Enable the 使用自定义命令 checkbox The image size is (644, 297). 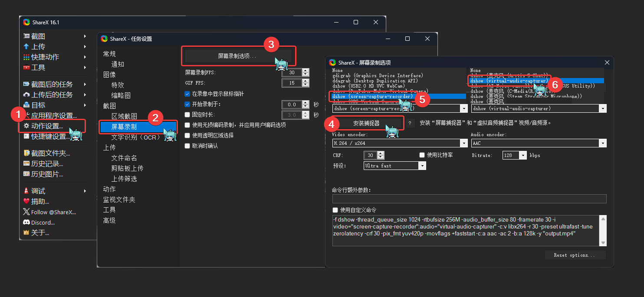pos(335,210)
